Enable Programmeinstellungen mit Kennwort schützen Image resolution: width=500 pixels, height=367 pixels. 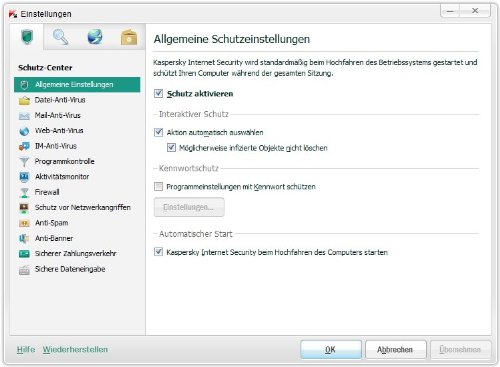point(159,186)
